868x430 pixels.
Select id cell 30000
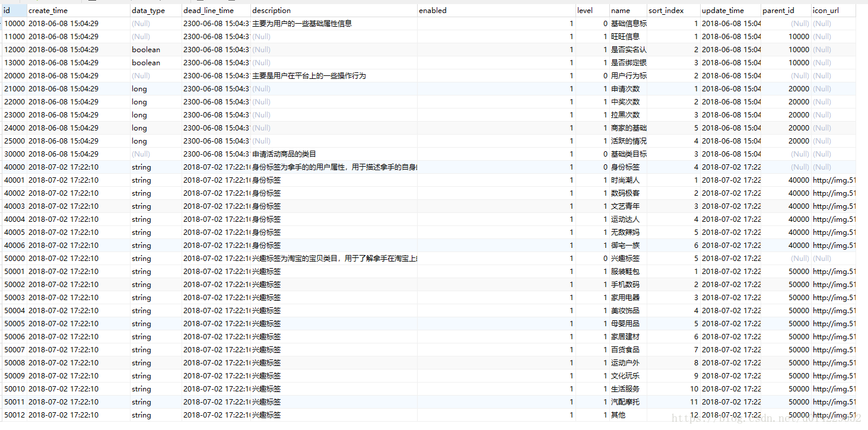pyautogui.click(x=14, y=154)
